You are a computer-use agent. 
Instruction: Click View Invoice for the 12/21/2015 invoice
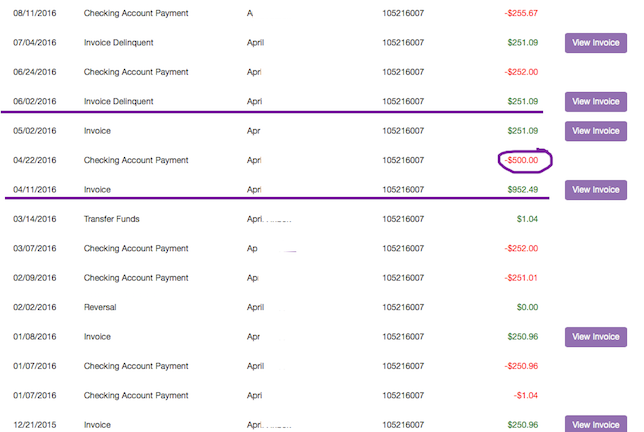click(595, 425)
